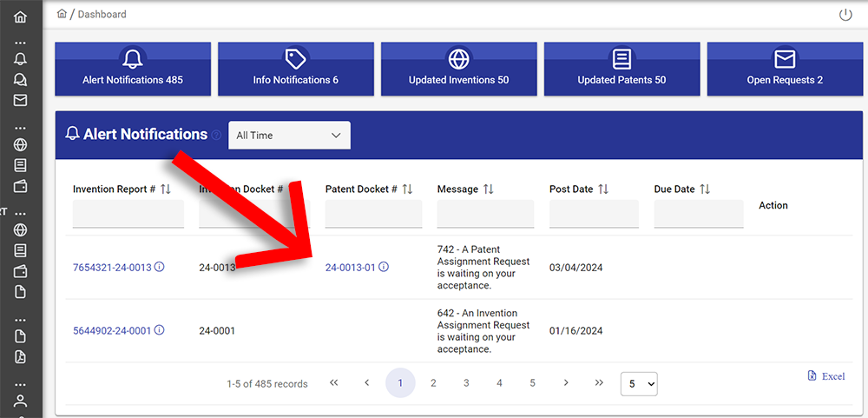Open the bell notifications icon in sidebar
Screen dimensions: 868x418
(21, 59)
